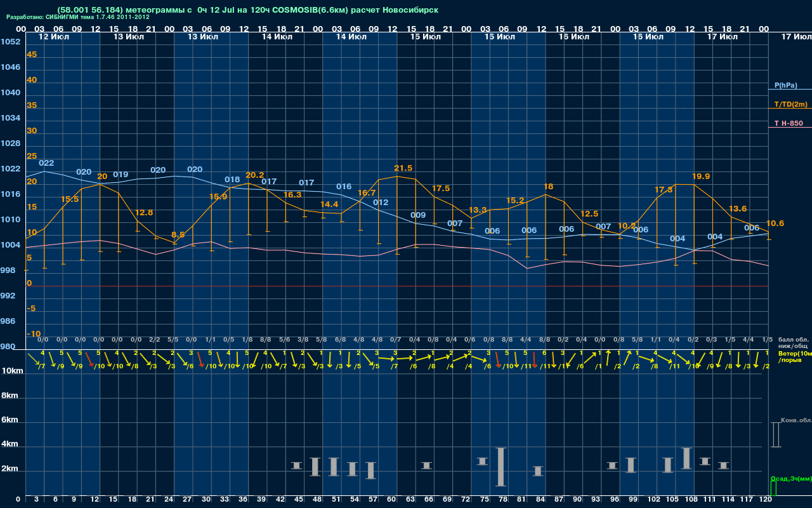Click the tallest convective cloud bar above hour 78
The width and height of the screenshot is (812, 508).
coord(501,467)
